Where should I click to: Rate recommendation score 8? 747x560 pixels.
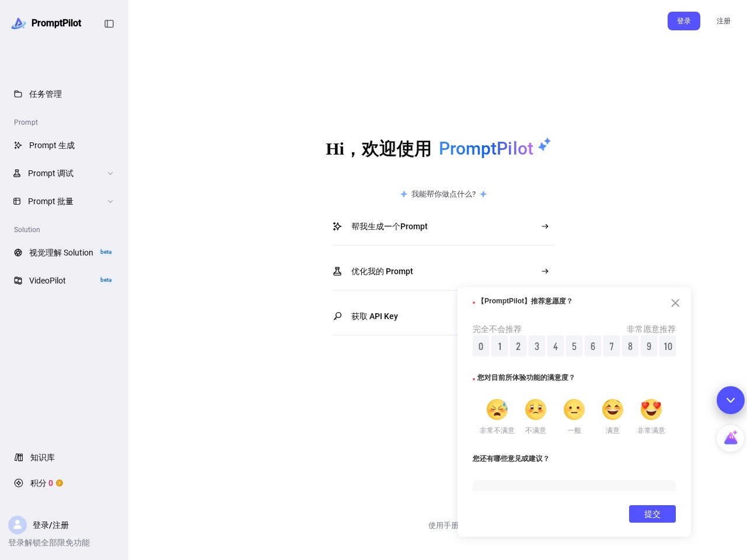[630, 346]
